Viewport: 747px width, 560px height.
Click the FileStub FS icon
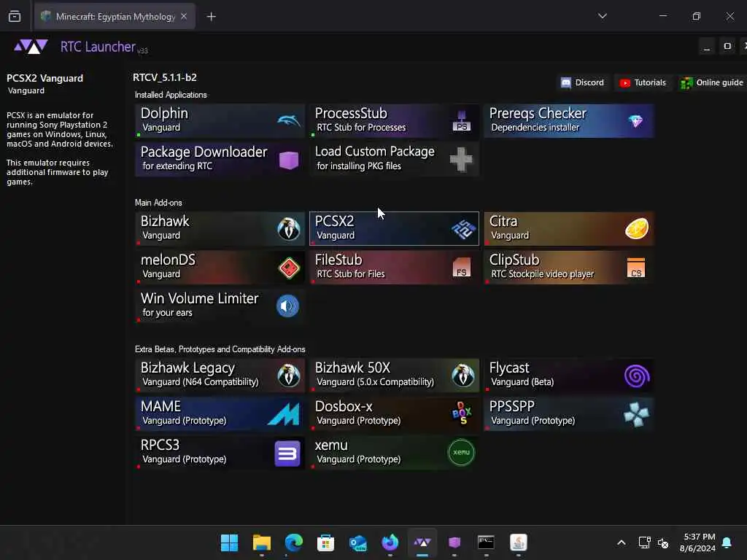tap(461, 267)
